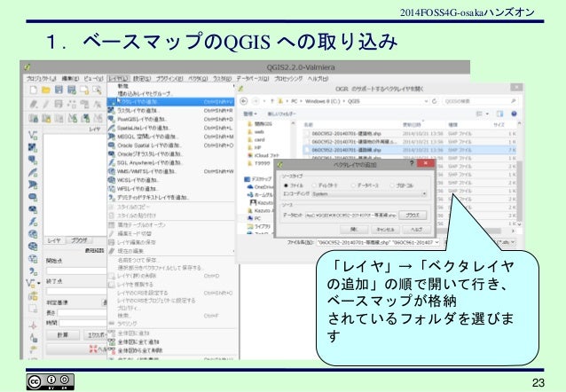Click the データセット path input field
The width and height of the screenshot is (566, 392).
coord(350,216)
